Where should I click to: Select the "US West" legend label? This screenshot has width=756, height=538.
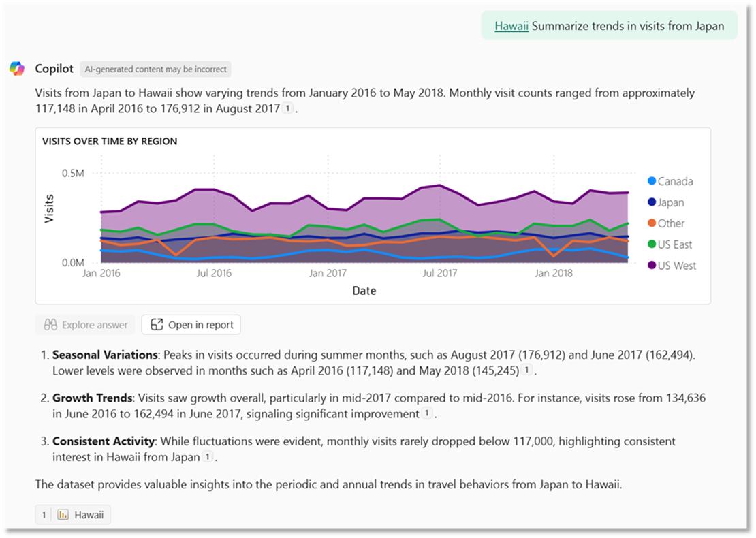676,266
